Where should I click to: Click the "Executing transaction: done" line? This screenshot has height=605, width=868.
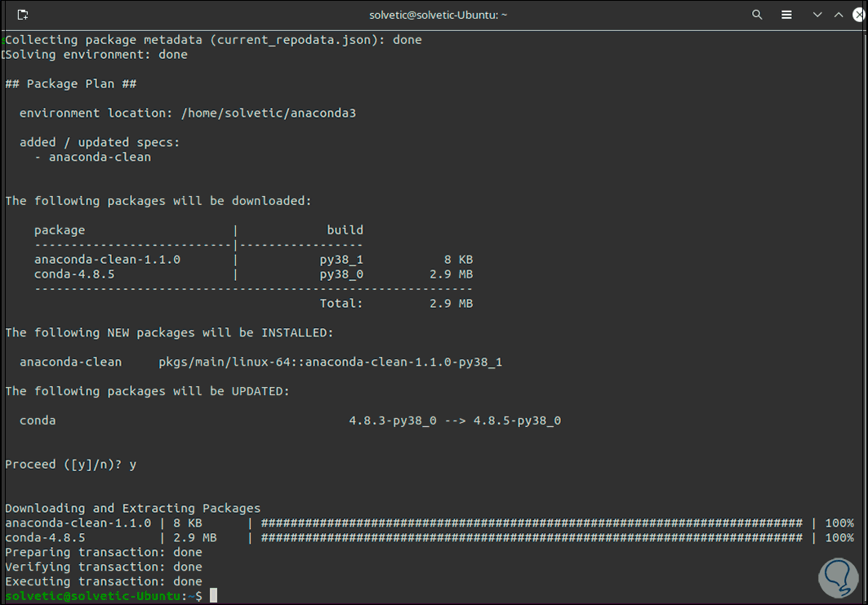click(x=104, y=582)
